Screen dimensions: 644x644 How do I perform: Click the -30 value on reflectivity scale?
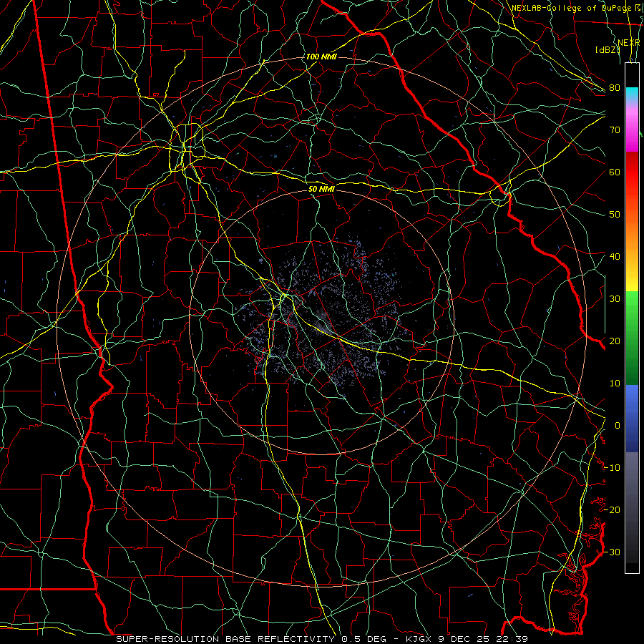click(x=612, y=552)
